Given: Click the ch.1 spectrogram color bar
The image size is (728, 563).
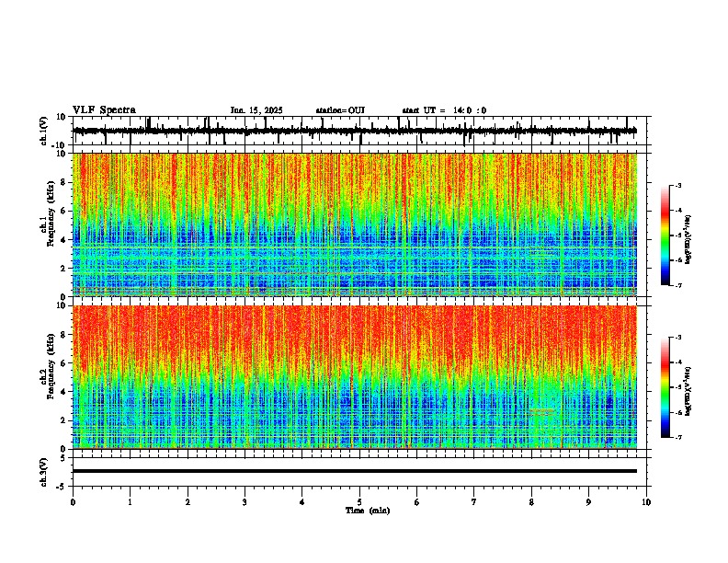Looking at the screenshot, I should tap(665, 236).
